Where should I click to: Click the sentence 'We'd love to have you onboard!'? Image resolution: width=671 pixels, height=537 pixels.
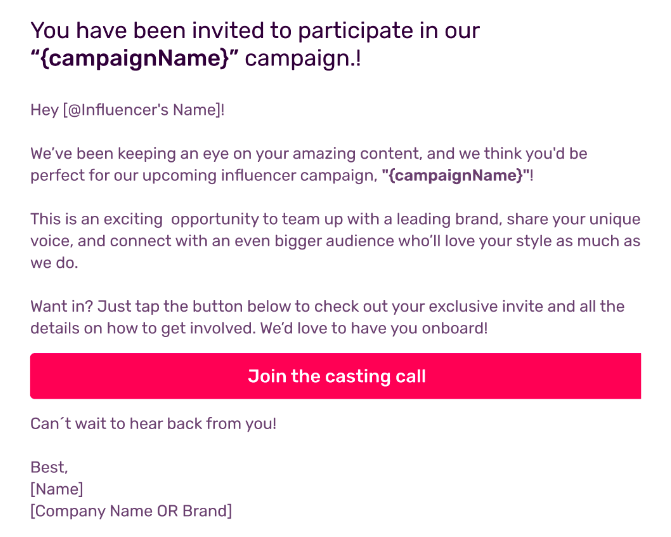(374, 328)
